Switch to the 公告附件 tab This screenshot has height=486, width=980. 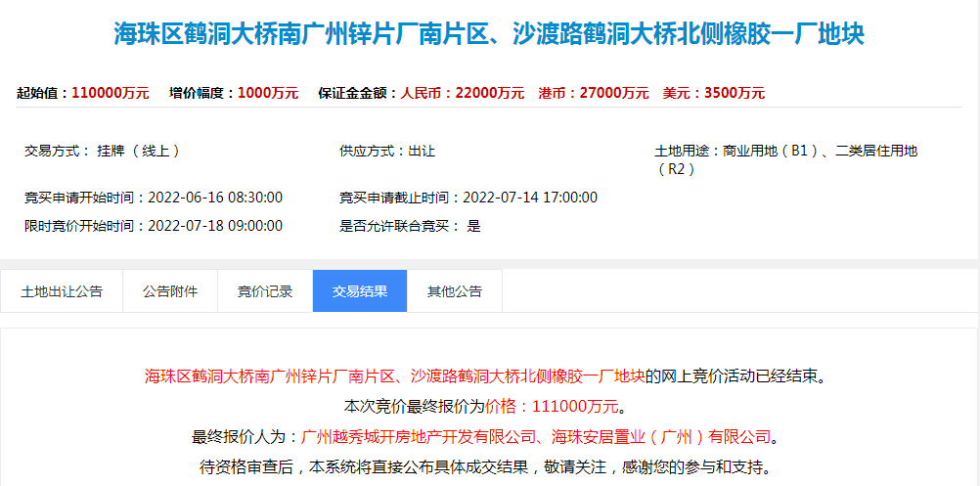click(x=170, y=291)
